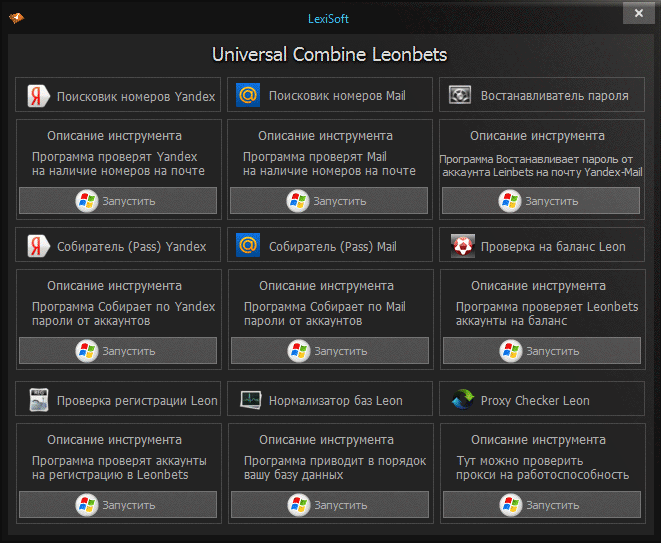This screenshot has height=543, width=661.
Task: Click Mail @ icon beside Собиратель (Pass) Mail
Action: point(248,245)
